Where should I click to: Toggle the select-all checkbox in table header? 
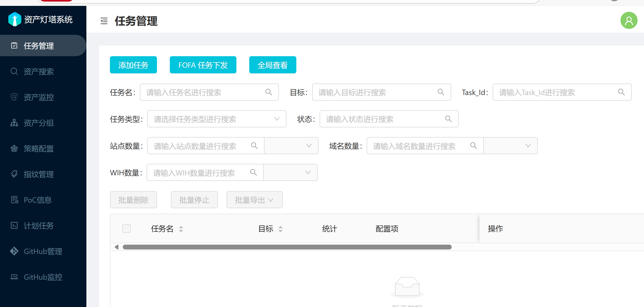tap(126, 229)
